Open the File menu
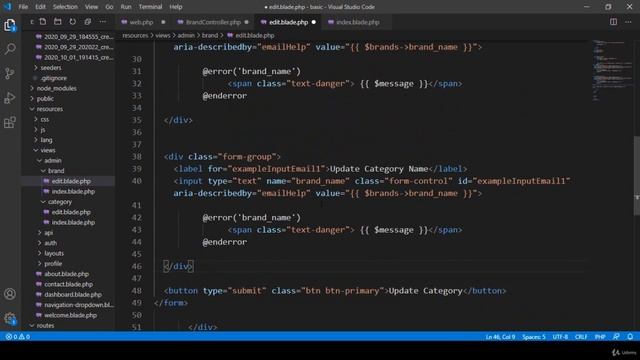This screenshot has height=360, width=640. tap(23, 7)
